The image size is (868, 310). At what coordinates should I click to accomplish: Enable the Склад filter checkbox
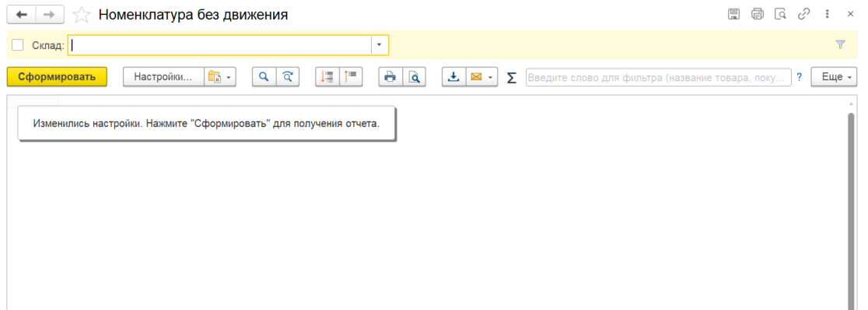[x=18, y=45]
